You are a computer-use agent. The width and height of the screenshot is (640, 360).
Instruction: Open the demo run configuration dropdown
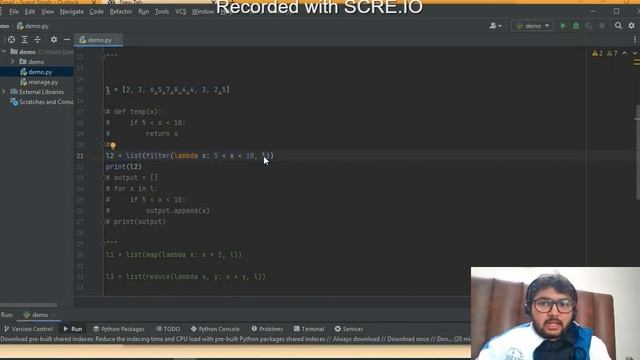click(532, 26)
